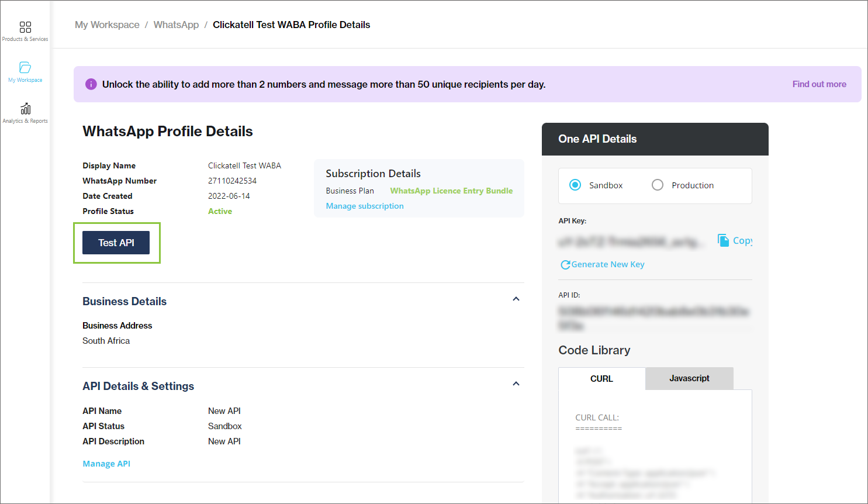
Task: Click the Business Plan label
Action: [350, 191]
